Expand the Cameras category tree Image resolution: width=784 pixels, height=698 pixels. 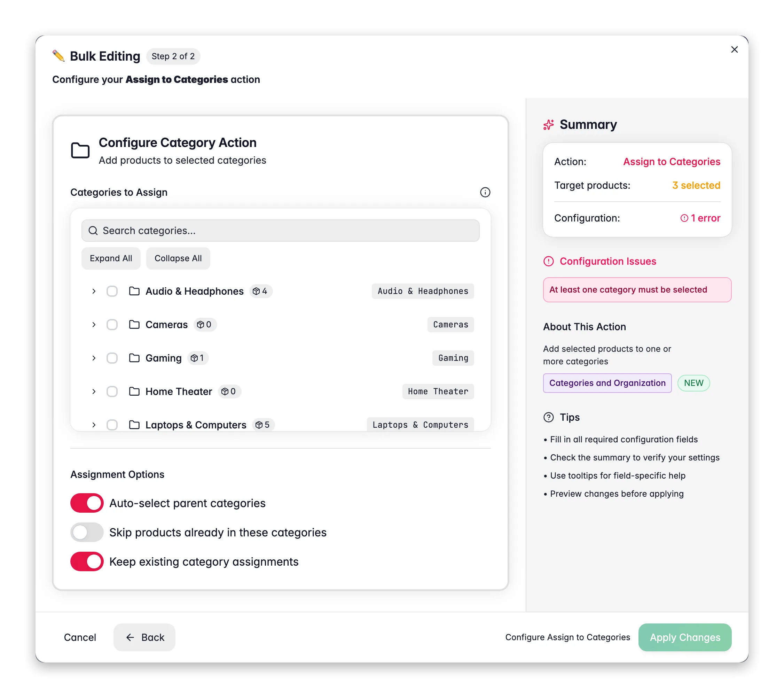pos(94,325)
